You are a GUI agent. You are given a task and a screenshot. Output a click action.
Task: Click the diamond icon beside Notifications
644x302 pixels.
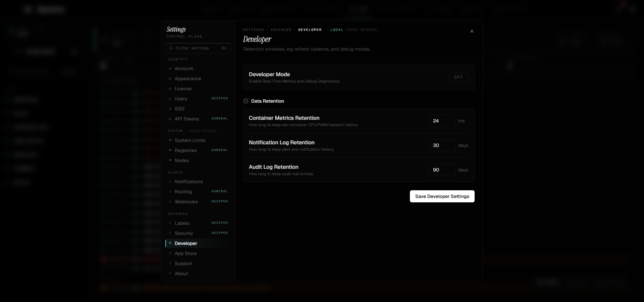(x=170, y=182)
